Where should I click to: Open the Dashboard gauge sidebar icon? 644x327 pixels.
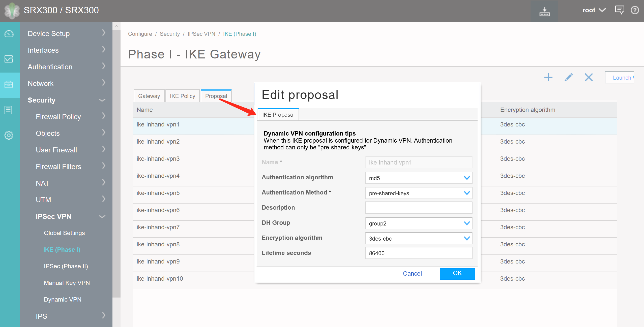[9, 34]
